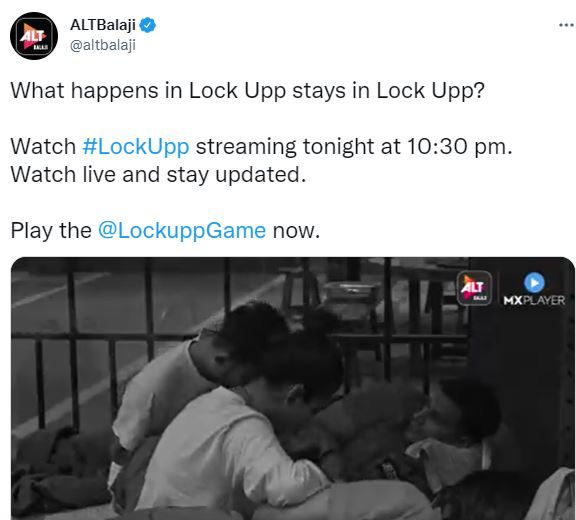This screenshot has width=576, height=520.
Task: Click the MXPLAYER watermark text
Action: 534,300
